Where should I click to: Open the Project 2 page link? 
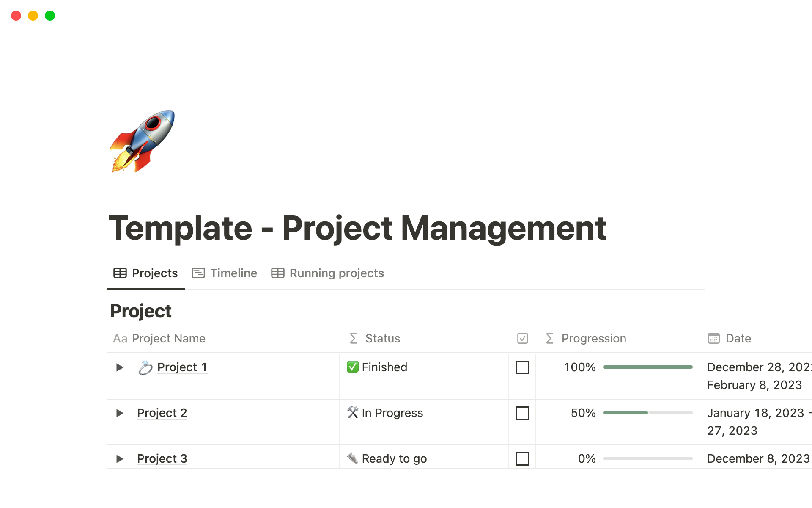(162, 413)
